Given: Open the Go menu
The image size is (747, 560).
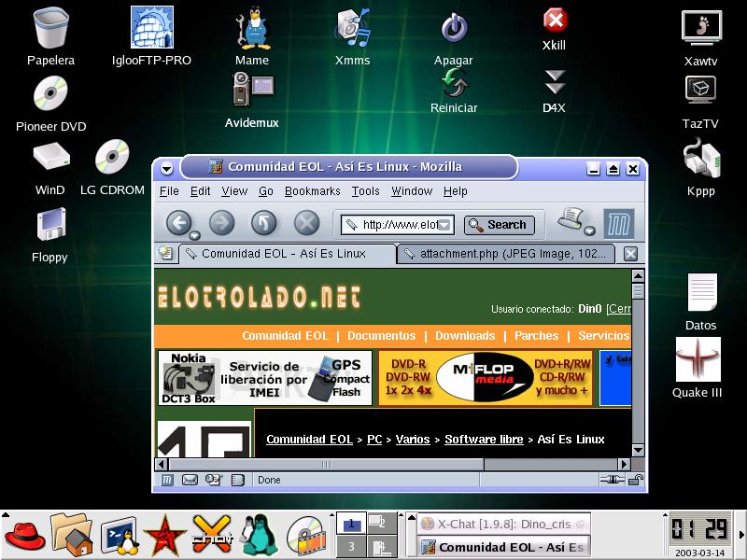Looking at the screenshot, I should point(266,191).
